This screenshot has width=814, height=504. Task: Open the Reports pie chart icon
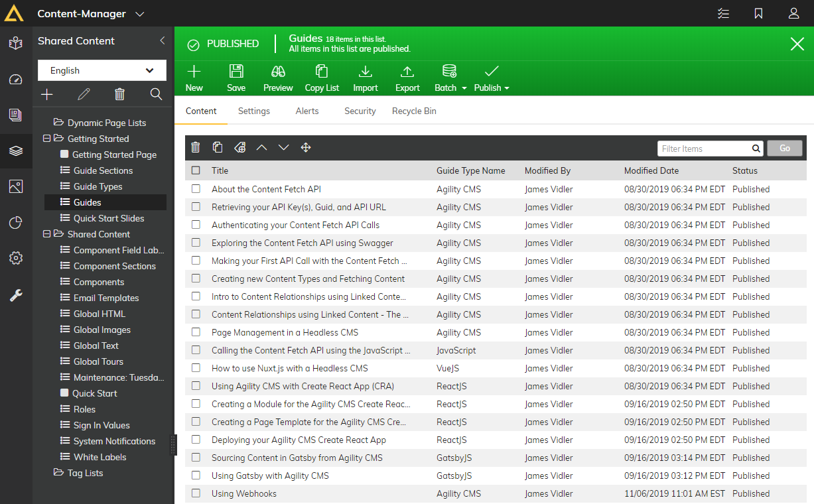[x=16, y=223]
